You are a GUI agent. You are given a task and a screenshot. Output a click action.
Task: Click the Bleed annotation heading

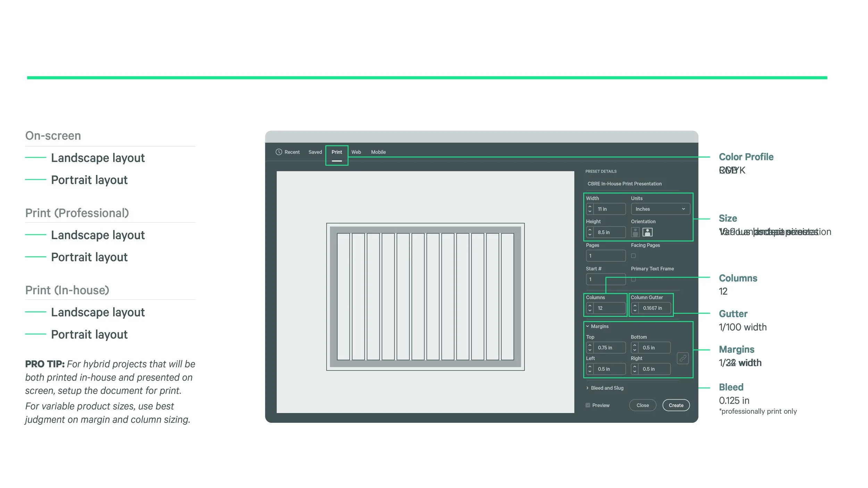click(731, 387)
